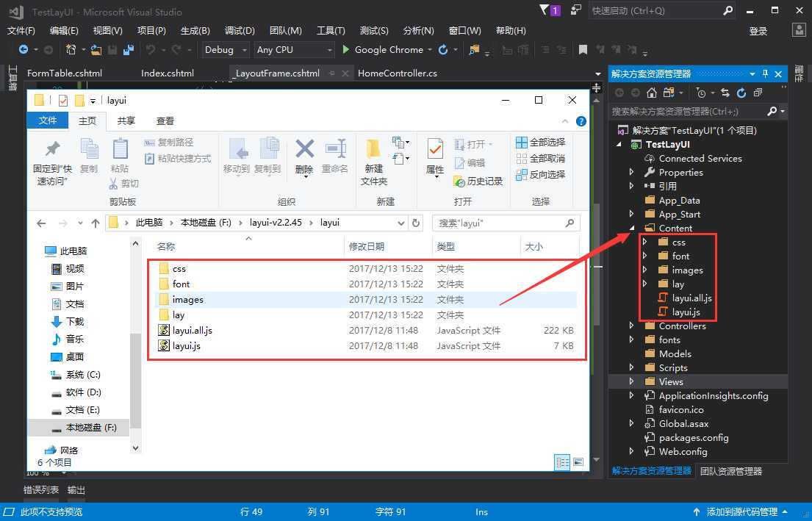
Task: Select the images folder in Explorer list
Action: [367, 299]
